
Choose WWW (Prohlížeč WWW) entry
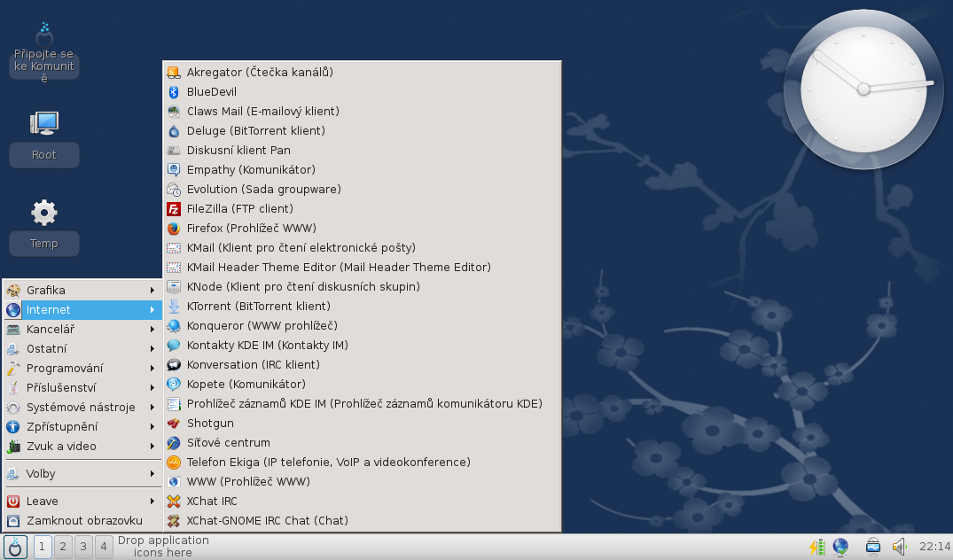click(363, 482)
